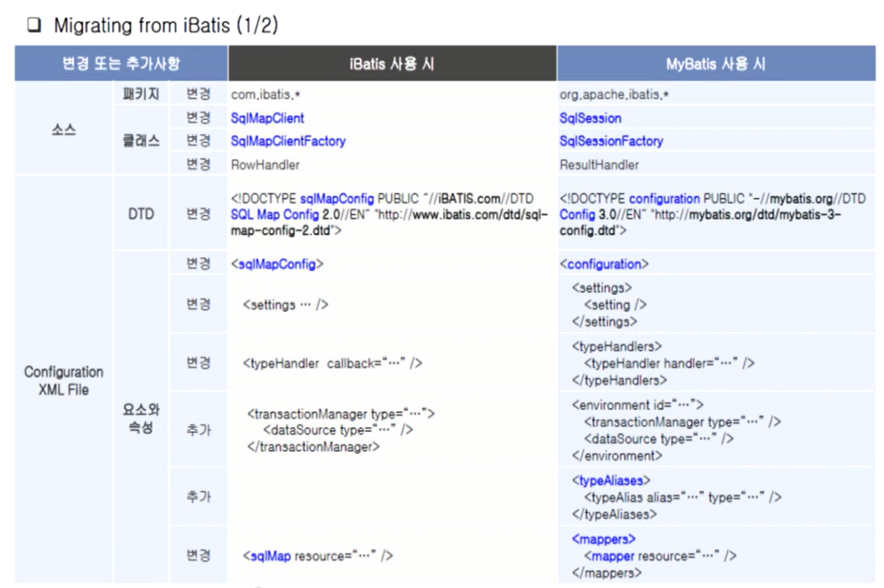Click the '요소와 속성' label
The width and height of the screenshot is (884, 588).
pyautogui.click(x=141, y=419)
